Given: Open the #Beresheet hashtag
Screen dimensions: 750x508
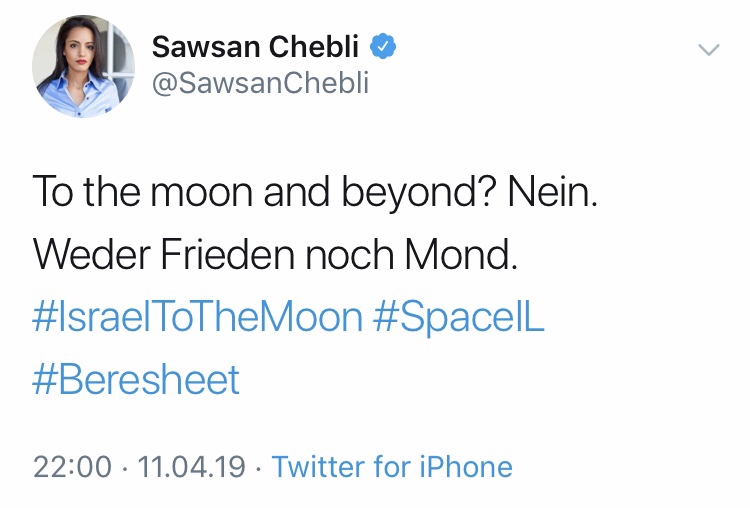Looking at the screenshot, I should [137, 380].
